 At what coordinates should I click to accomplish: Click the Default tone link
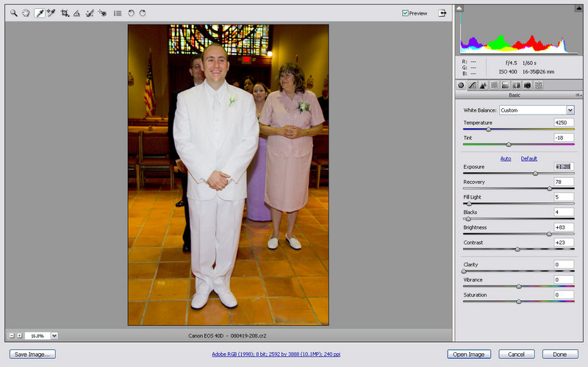[x=528, y=158]
